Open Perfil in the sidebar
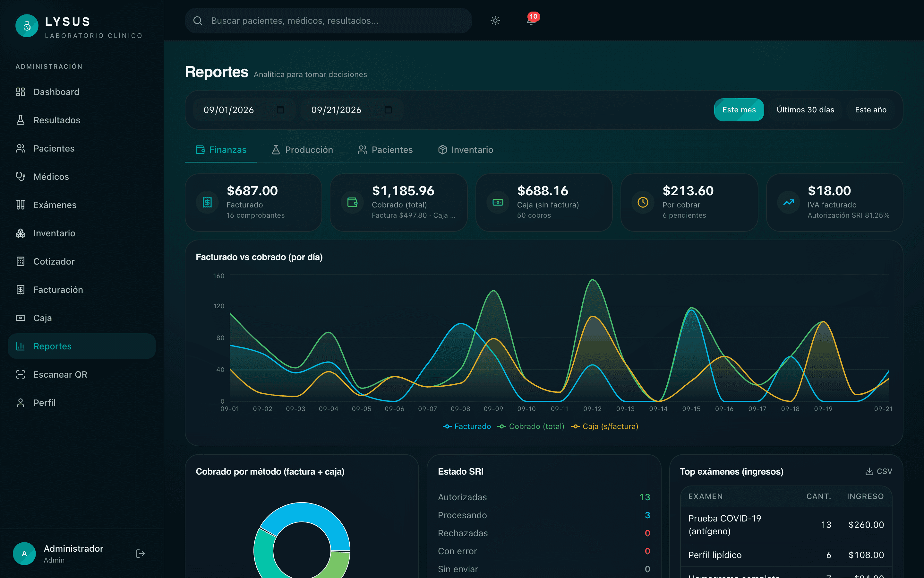Viewport: 924px width, 578px height. tap(82, 403)
